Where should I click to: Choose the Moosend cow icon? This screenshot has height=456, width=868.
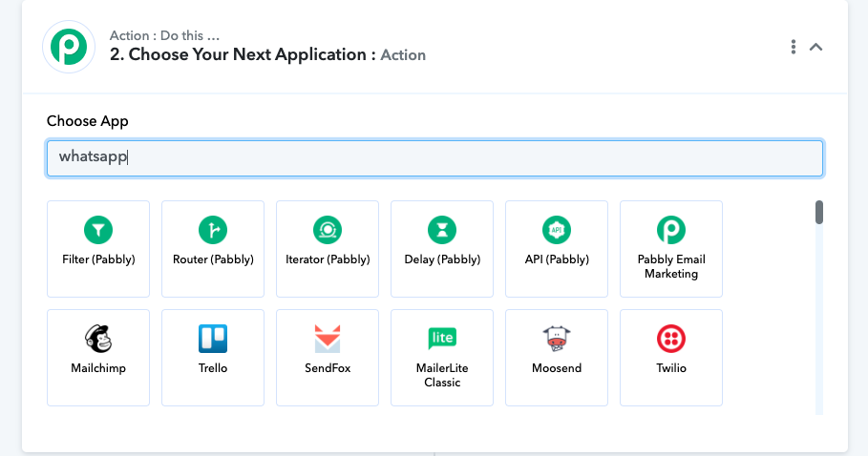pos(557,339)
